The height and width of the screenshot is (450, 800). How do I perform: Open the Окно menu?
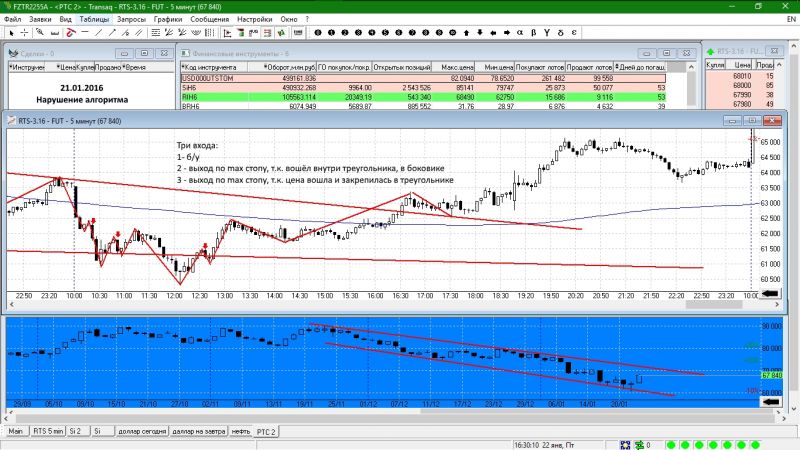289,19
